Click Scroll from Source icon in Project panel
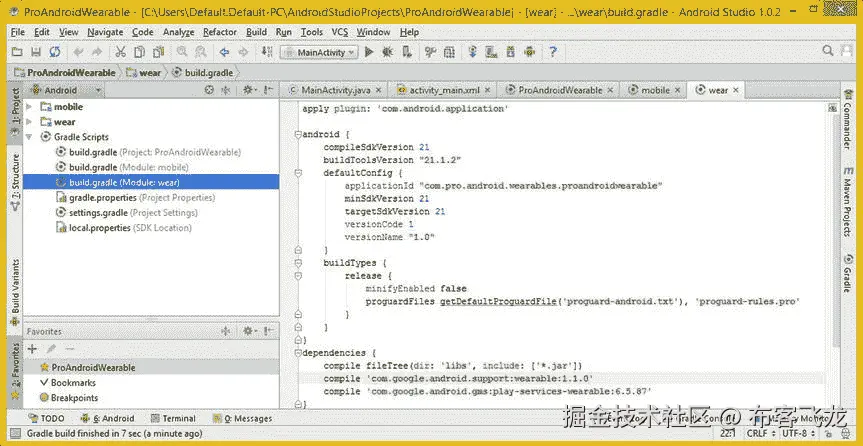 tap(209, 90)
